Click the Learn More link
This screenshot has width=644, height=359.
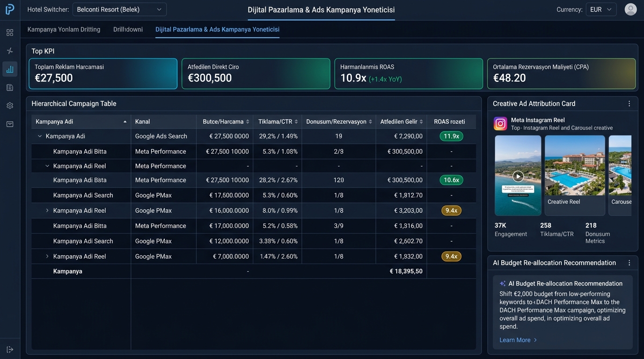[x=518, y=340]
